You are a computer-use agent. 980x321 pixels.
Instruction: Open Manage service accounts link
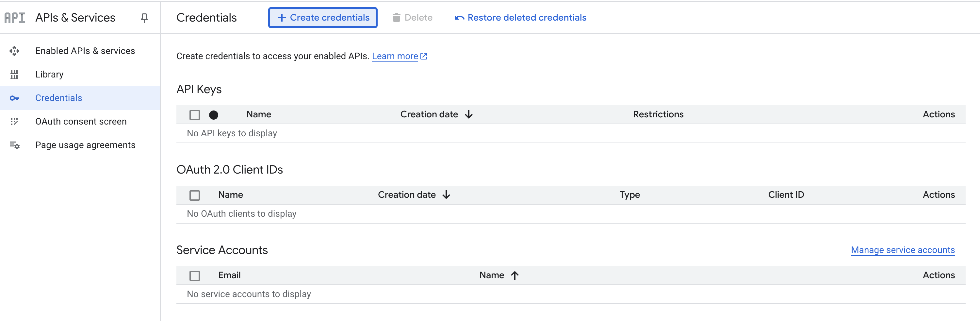[902, 250]
